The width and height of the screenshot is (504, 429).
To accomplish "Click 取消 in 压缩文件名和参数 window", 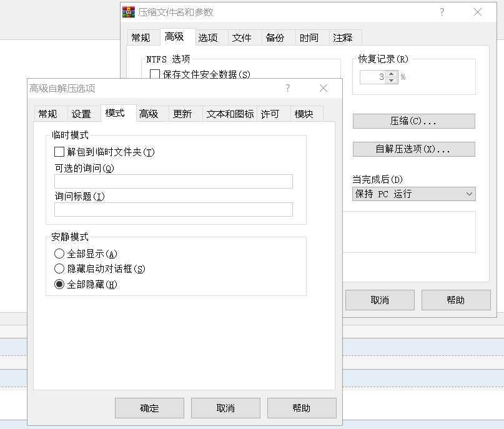I will click(x=380, y=300).
